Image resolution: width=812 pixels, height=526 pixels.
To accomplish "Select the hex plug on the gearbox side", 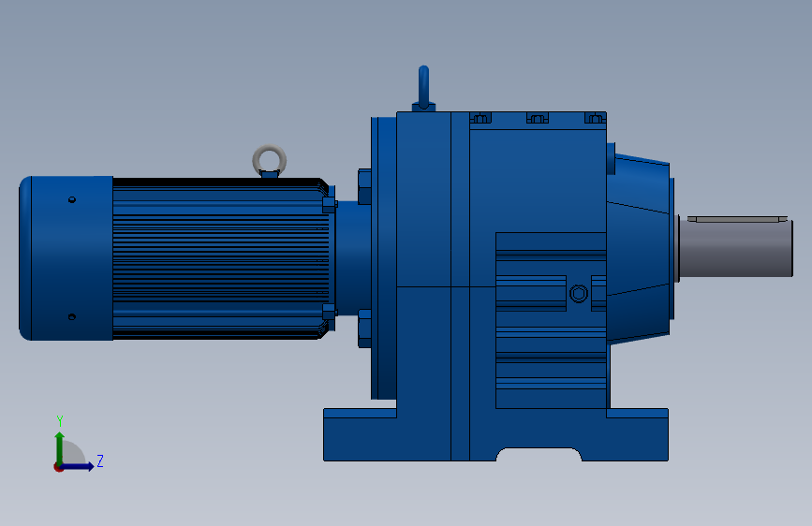I will pyautogui.click(x=579, y=294).
